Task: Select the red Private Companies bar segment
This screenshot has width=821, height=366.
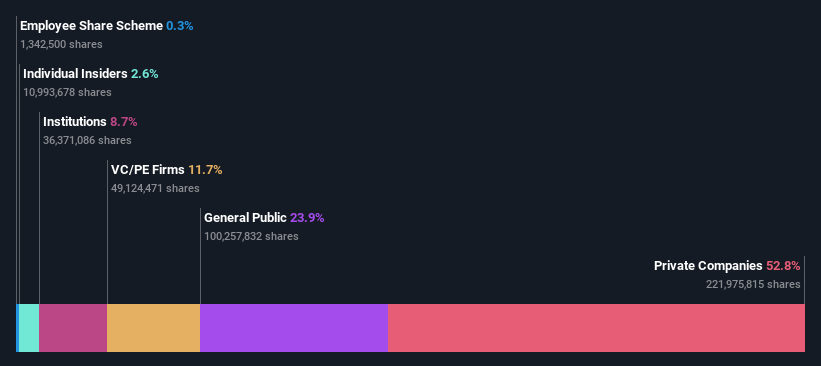Action: tap(596, 328)
